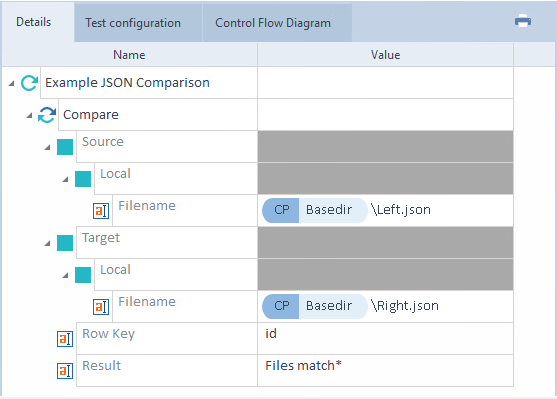Click the printer icon

click(523, 21)
